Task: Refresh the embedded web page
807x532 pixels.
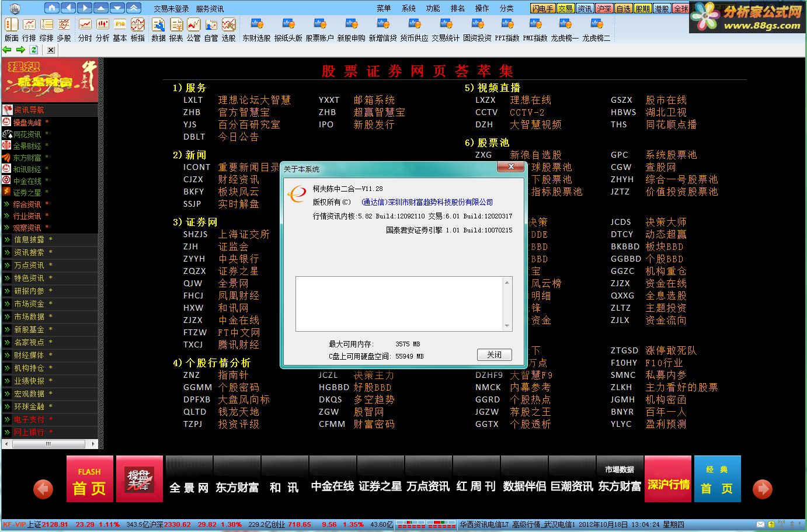Action: tap(34, 50)
